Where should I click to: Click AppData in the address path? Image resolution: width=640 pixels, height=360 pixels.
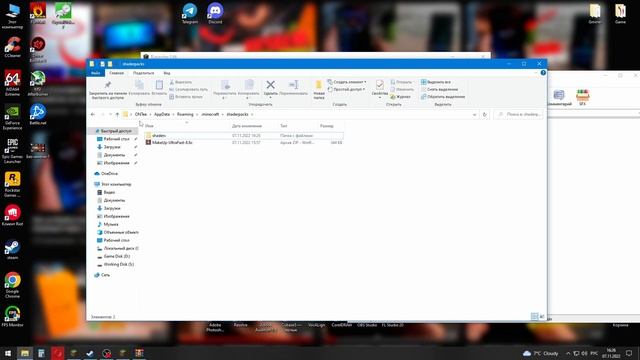(x=162, y=114)
